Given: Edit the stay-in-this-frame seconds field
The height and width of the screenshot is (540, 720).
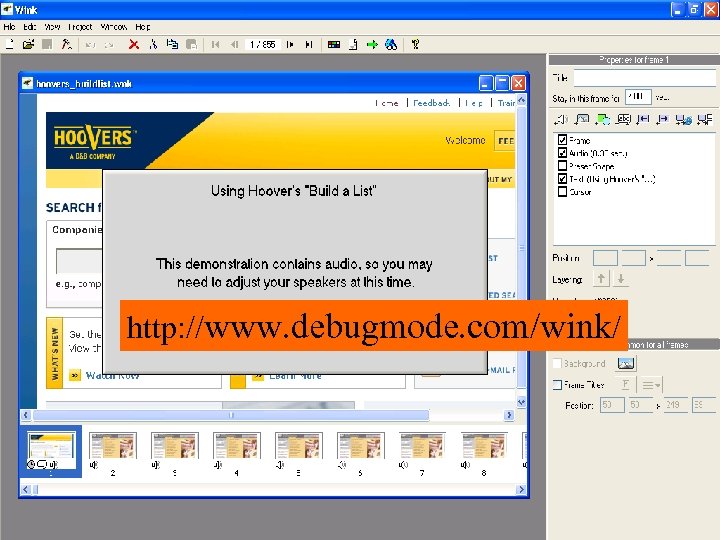Looking at the screenshot, I should pos(638,97).
